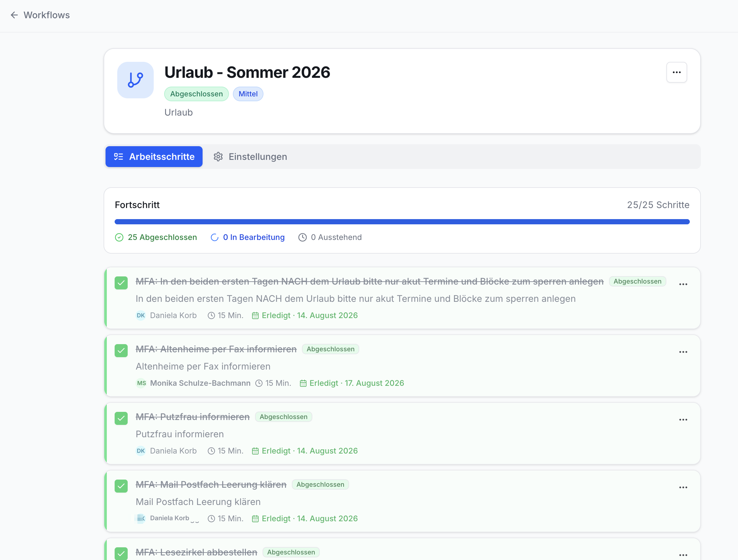Open the options menu for the Lesezirkel abbestellen step
The image size is (738, 560).
click(683, 555)
